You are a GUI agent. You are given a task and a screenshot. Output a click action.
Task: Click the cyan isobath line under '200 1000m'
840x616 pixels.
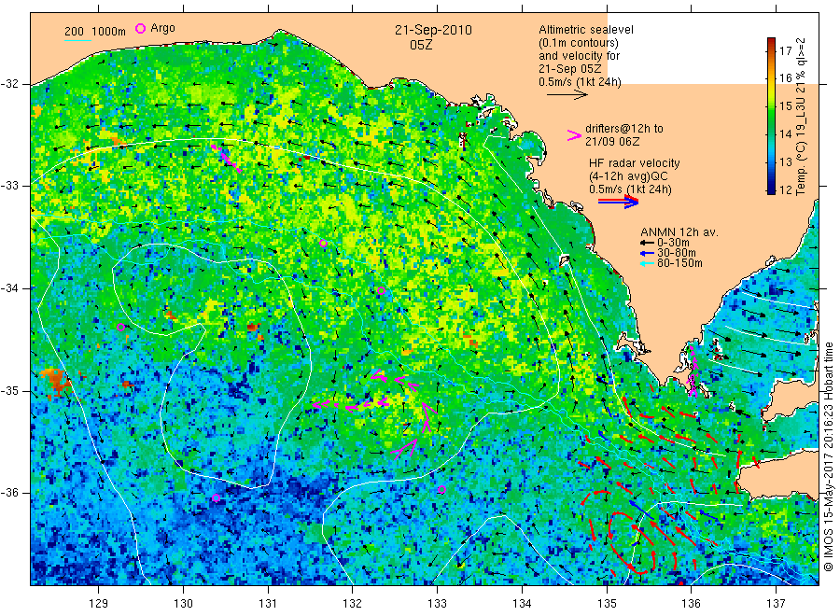[77, 40]
